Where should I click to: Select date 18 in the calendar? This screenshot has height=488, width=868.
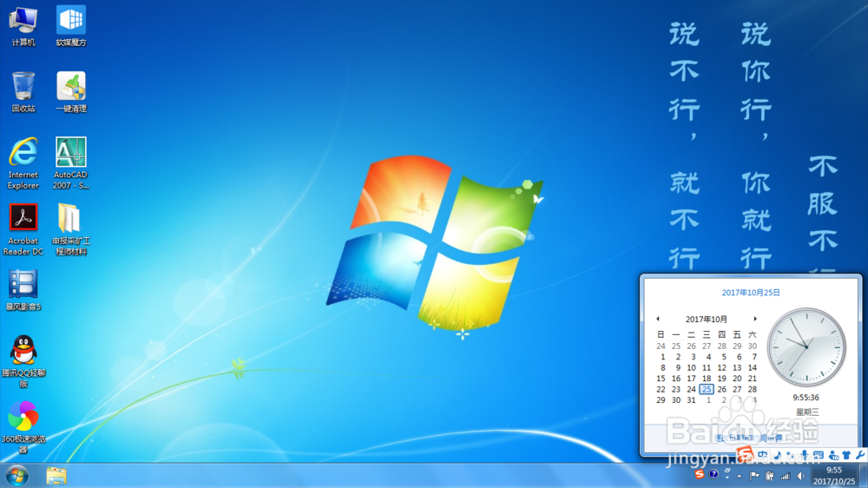coord(707,379)
